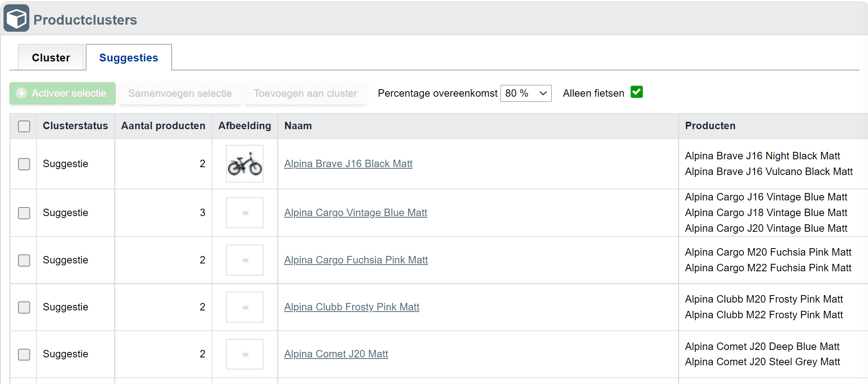Click the Alpina Cargo Vintage Blue Matt placeholder image
The height and width of the screenshot is (384, 868).
pyautogui.click(x=245, y=213)
